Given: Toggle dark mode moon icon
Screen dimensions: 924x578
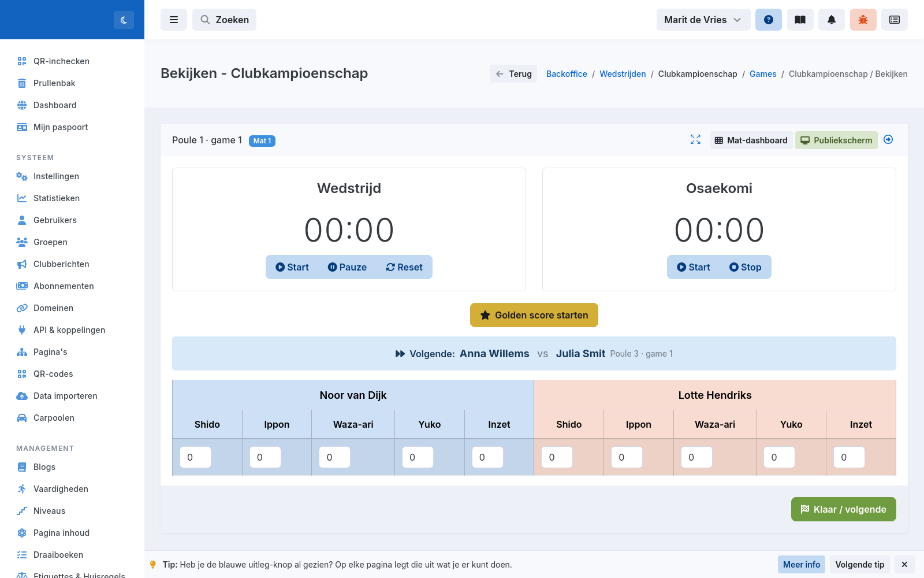Looking at the screenshot, I should click(x=124, y=20).
